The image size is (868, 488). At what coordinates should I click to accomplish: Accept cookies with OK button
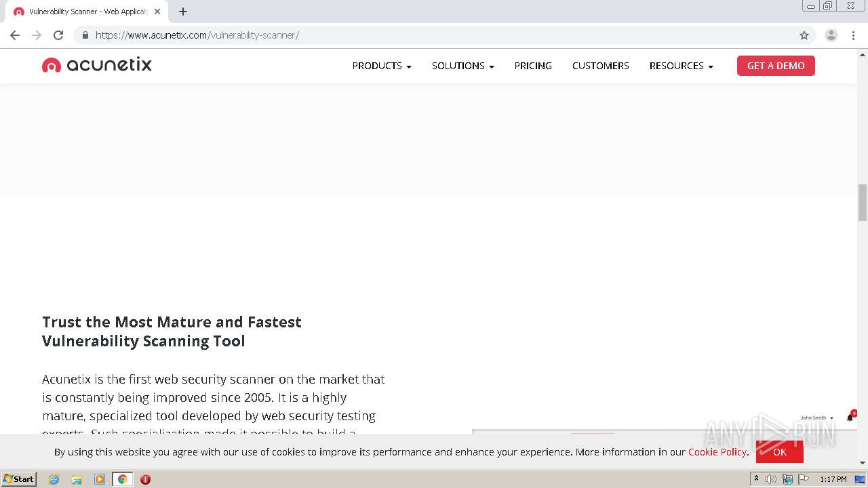[x=780, y=452]
